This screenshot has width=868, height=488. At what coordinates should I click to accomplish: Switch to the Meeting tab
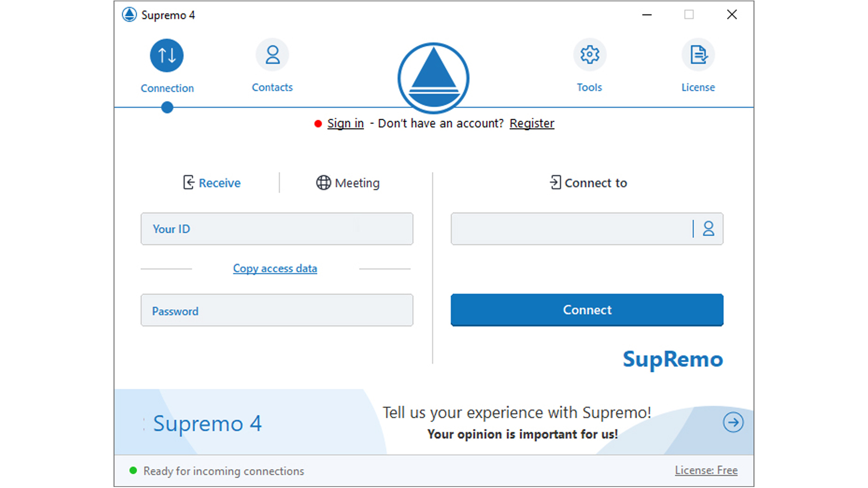tap(348, 183)
